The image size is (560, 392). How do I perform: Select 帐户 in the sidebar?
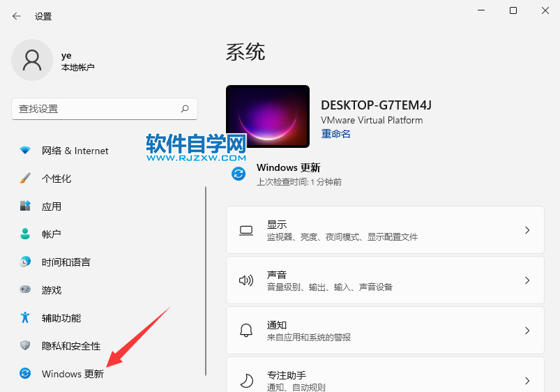[52, 234]
